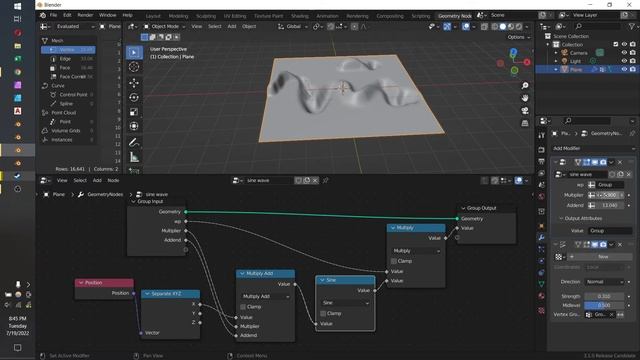
Task: Select the Annotate tool
Action: coord(134,142)
